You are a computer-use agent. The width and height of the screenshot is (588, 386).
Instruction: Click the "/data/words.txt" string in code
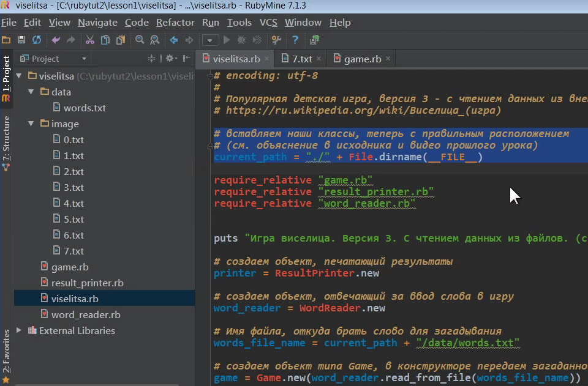pyautogui.click(x=468, y=343)
